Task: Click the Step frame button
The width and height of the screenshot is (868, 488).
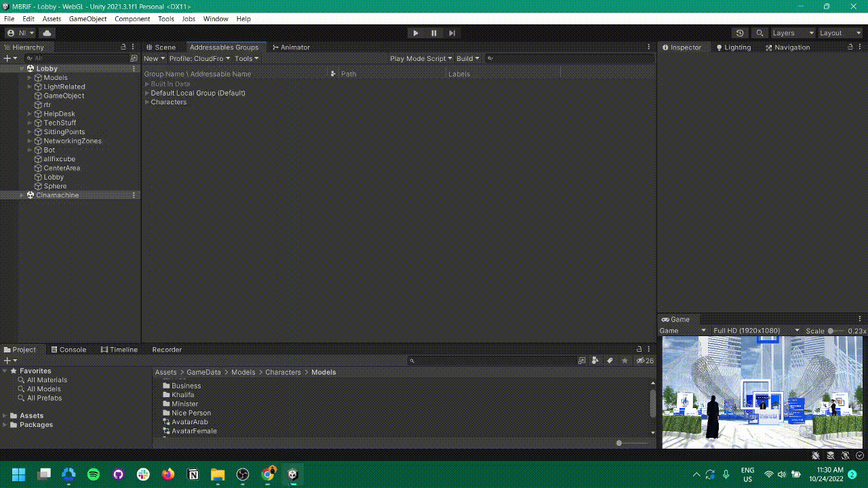Action: tap(452, 33)
